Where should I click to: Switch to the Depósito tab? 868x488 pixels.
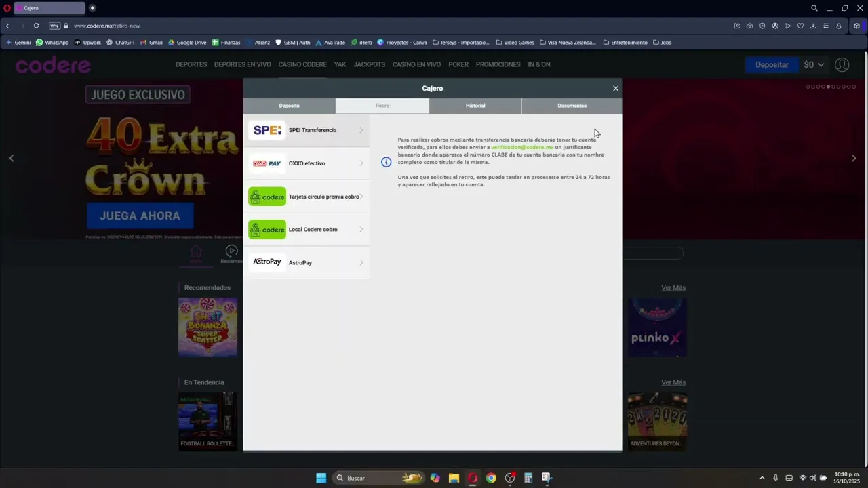(x=289, y=106)
